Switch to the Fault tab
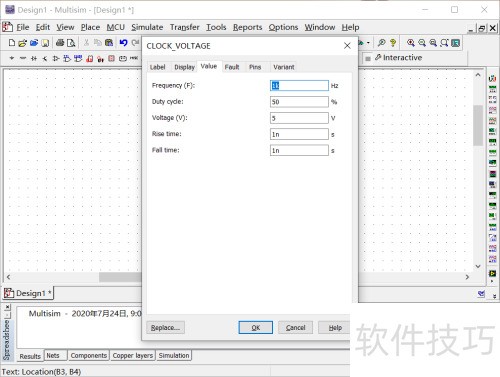This screenshot has height=377, width=500. [x=232, y=67]
